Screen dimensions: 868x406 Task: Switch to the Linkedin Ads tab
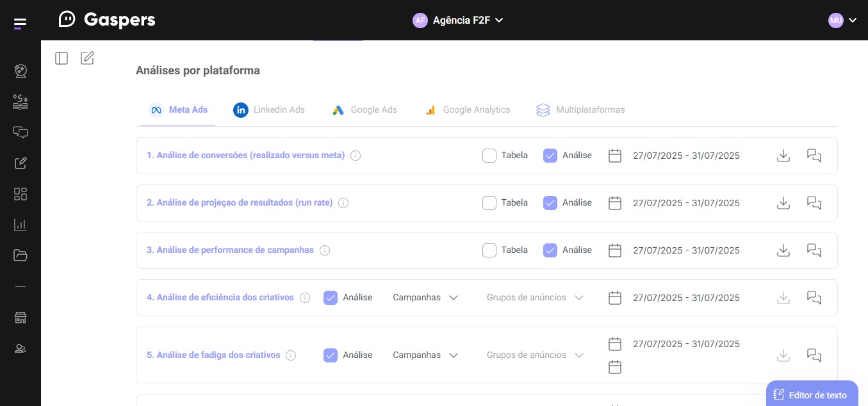[x=279, y=110]
